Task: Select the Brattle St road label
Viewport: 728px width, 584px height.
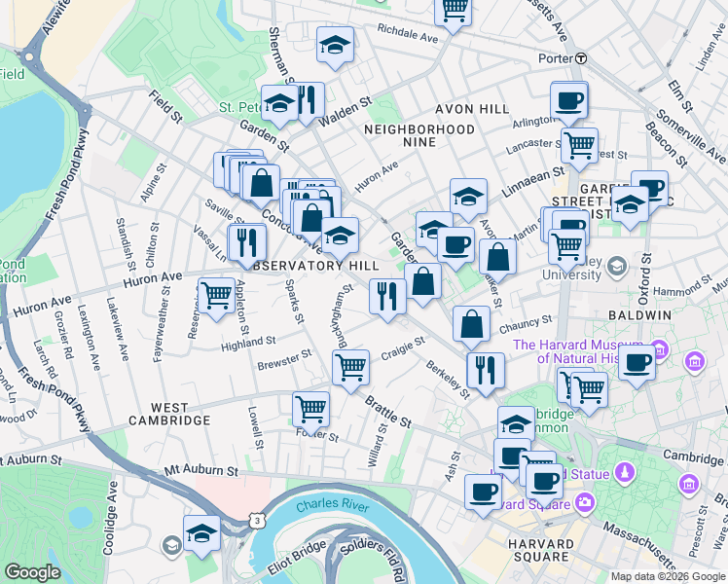Action: (x=388, y=412)
